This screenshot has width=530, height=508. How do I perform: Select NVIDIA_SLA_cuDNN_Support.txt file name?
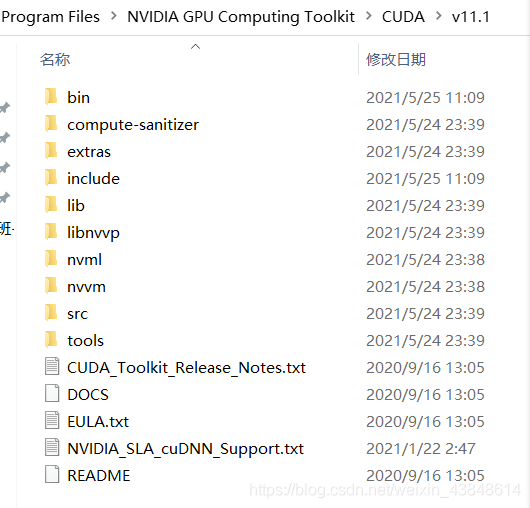click(x=186, y=449)
